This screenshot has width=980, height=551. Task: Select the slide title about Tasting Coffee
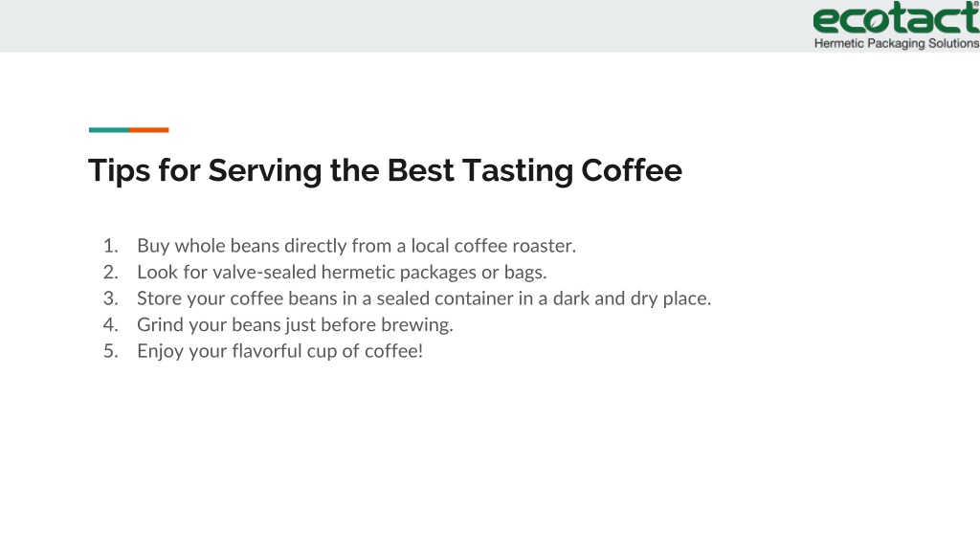tap(385, 170)
